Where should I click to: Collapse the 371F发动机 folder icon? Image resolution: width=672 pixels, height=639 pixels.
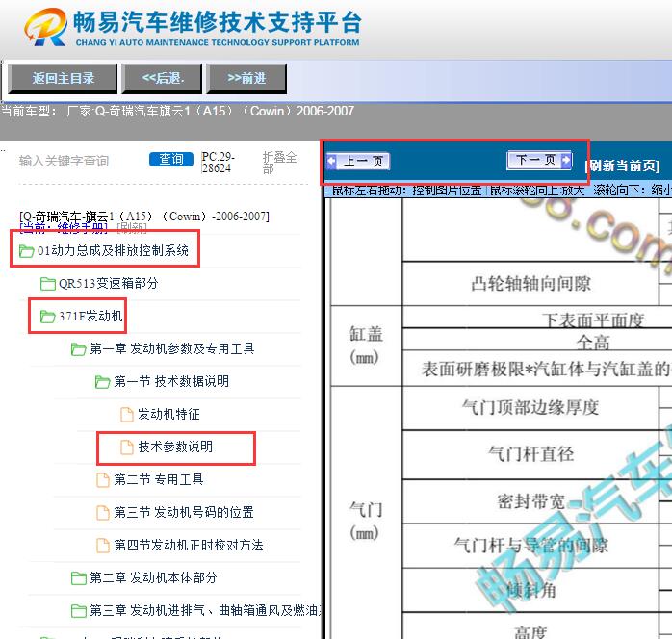coord(47,317)
